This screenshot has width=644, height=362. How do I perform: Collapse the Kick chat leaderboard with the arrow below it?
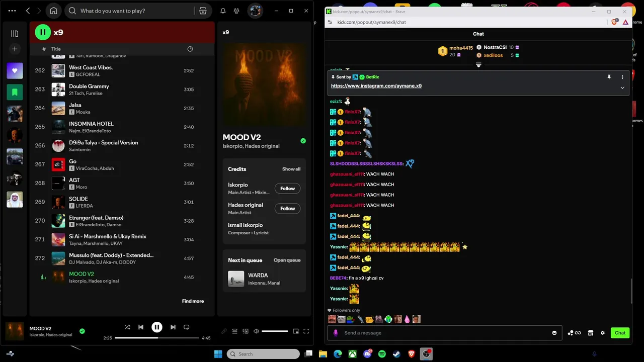point(478,65)
